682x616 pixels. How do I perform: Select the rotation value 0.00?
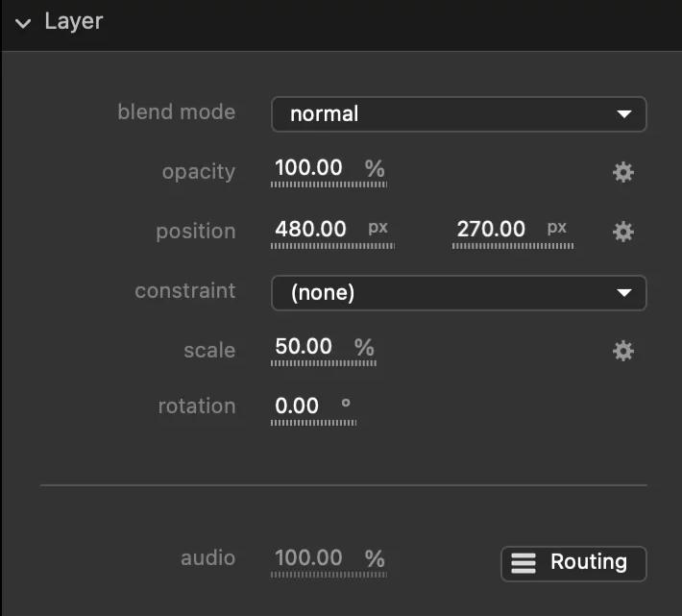pos(297,406)
